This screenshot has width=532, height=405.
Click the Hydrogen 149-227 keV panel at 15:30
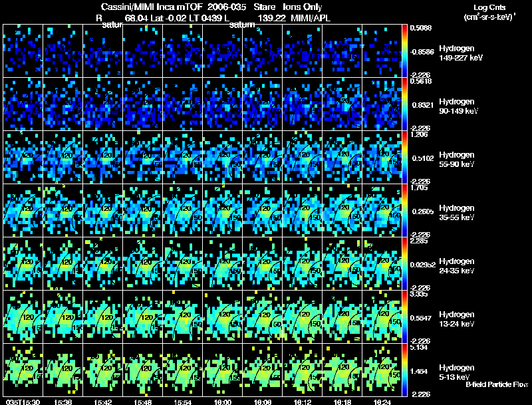click(x=23, y=51)
